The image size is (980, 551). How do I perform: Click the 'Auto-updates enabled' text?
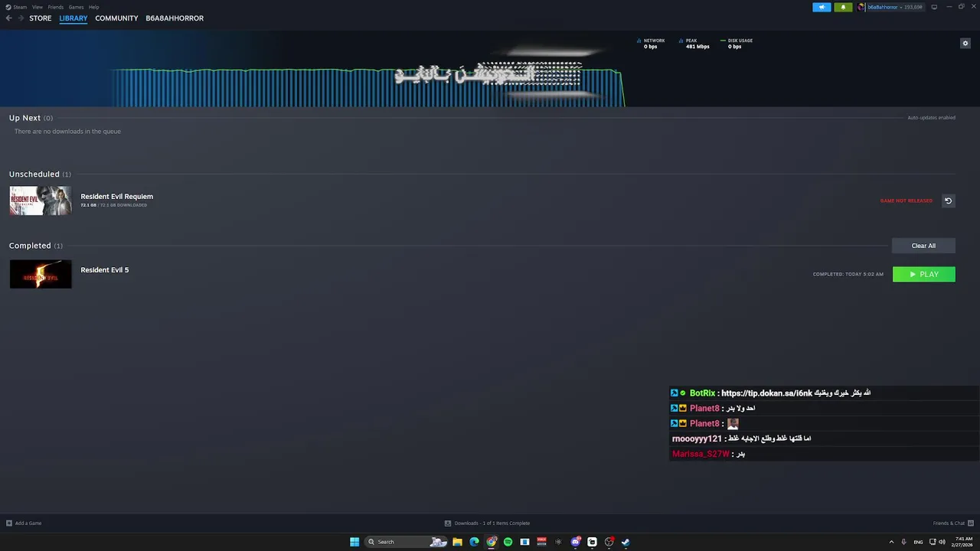(931, 118)
